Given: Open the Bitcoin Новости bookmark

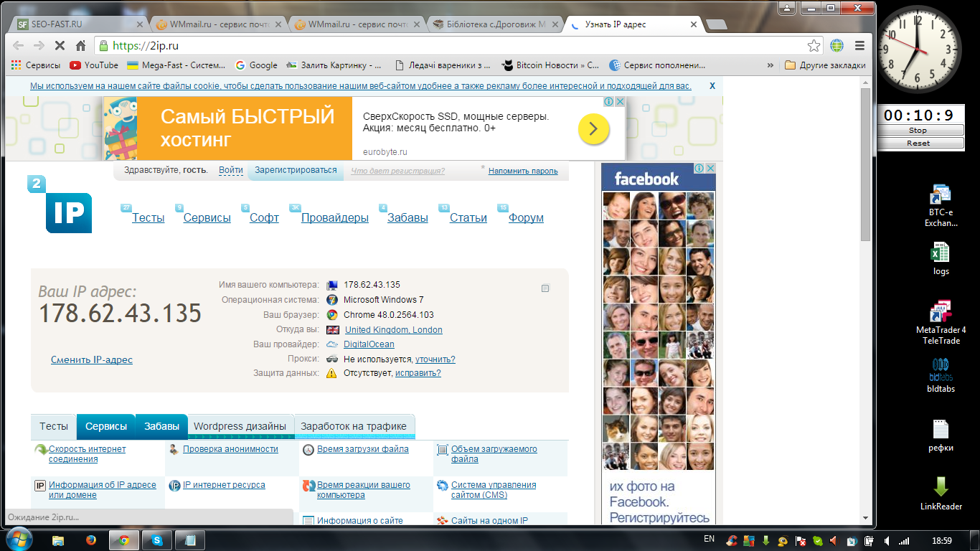Looking at the screenshot, I should 550,65.
